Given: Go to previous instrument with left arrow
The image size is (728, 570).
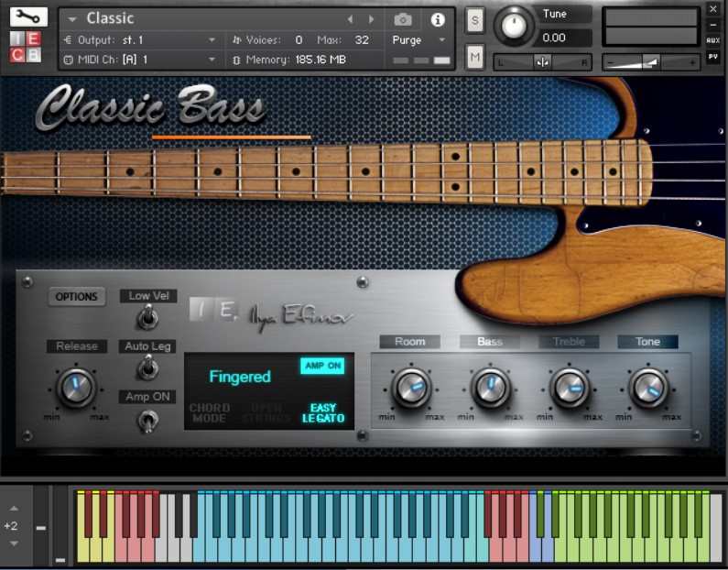Looking at the screenshot, I should (350, 19).
